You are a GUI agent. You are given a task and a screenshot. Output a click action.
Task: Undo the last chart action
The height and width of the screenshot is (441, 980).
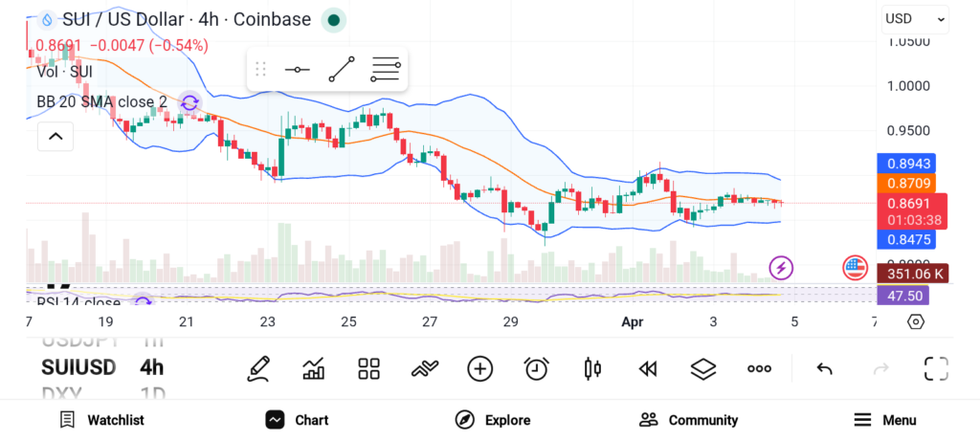click(x=824, y=368)
